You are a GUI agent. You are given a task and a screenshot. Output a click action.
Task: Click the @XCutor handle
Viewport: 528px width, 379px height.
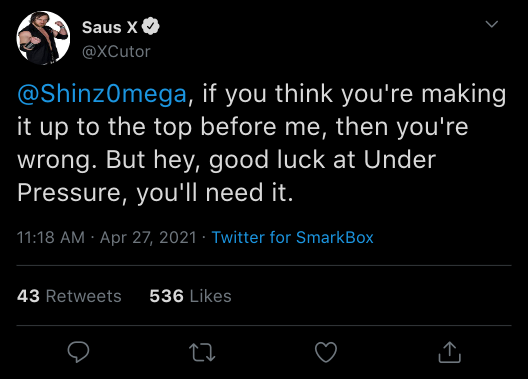coord(116,51)
